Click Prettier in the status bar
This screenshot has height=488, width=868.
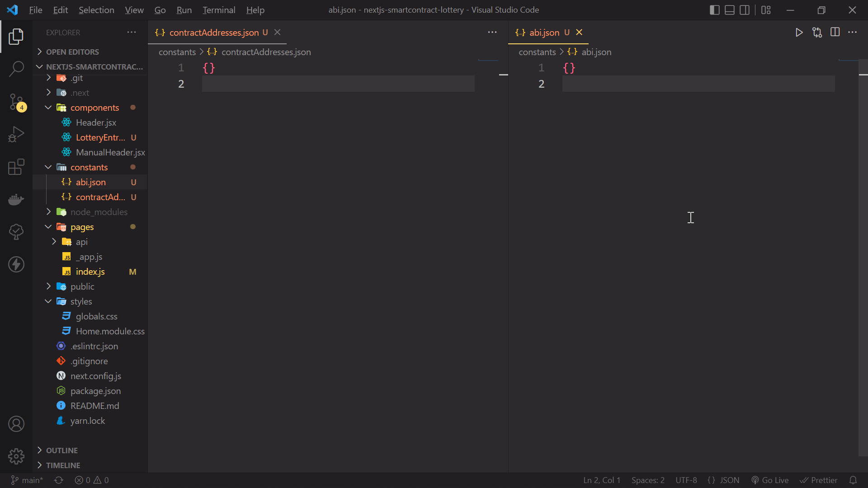[819, 480]
